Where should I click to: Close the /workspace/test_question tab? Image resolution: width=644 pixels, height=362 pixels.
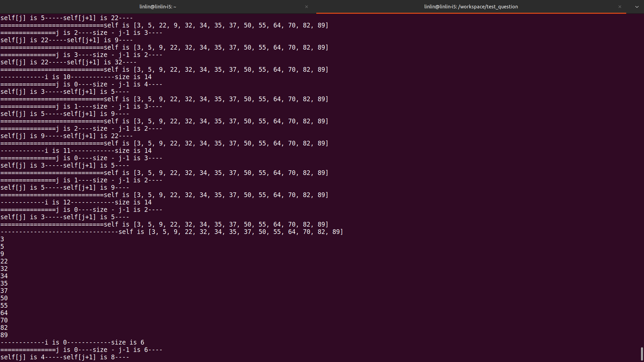tap(620, 7)
